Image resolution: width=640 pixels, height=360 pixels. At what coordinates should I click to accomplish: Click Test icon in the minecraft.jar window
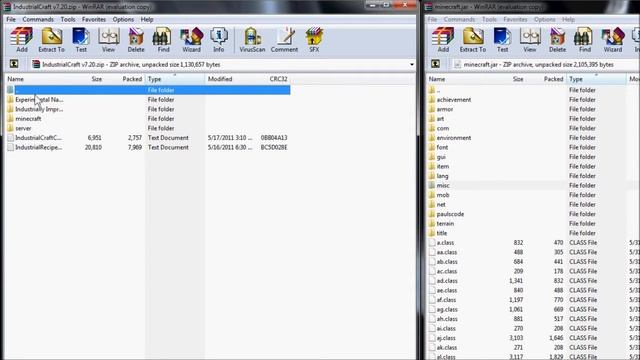[x=502, y=40]
